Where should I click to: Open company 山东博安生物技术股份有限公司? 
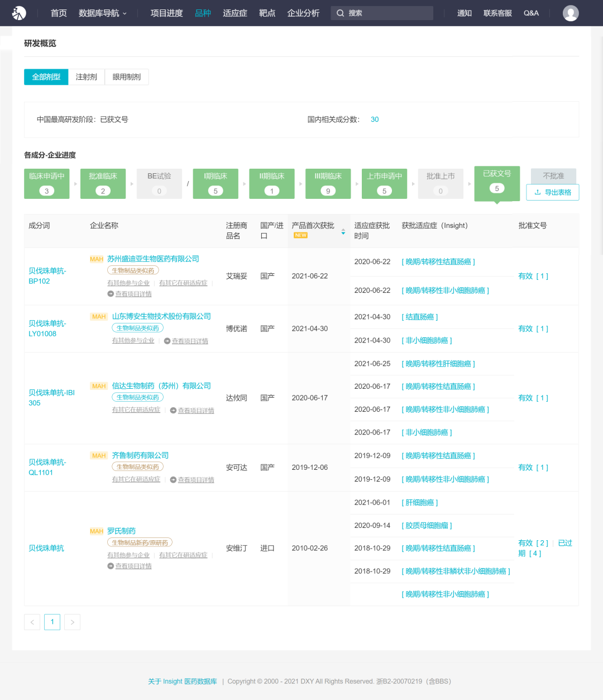pyautogui.click(x=161, y=316)
